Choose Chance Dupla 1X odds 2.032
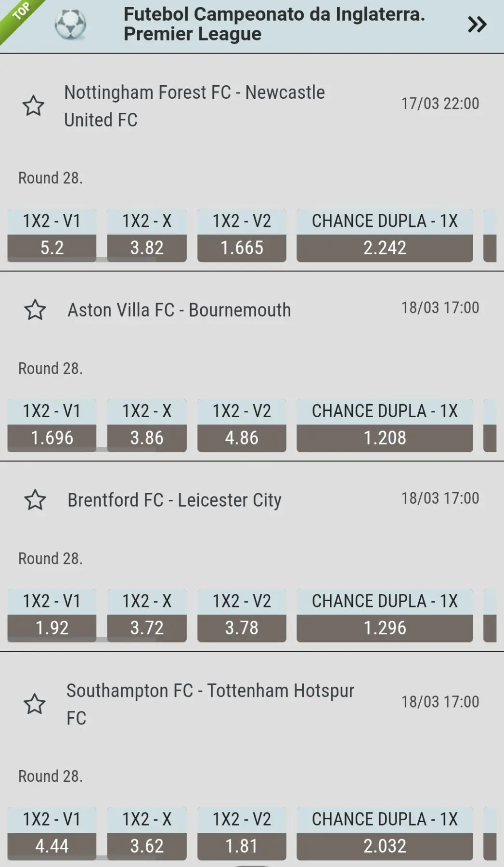Viewport: 504px width, 867px height. [385, 846]
